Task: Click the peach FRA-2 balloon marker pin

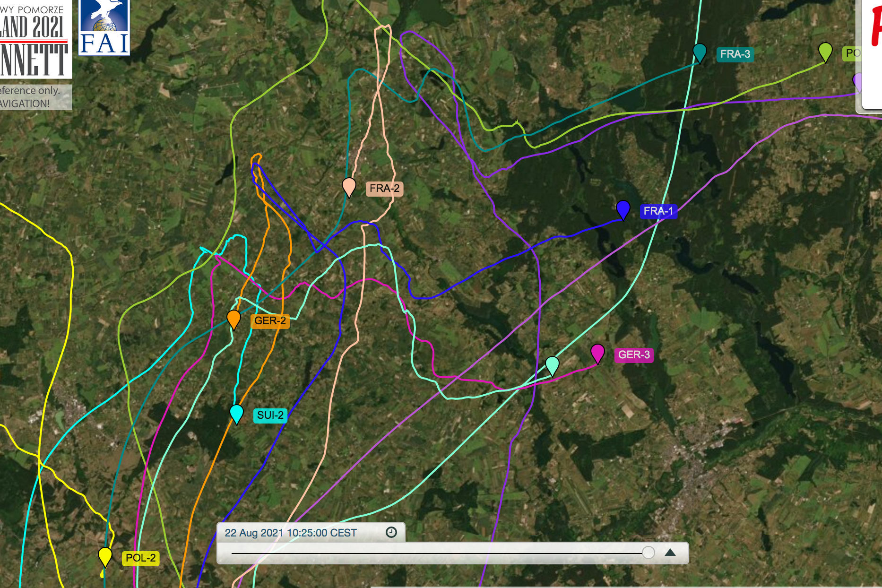Action: [x=349, y=186]
